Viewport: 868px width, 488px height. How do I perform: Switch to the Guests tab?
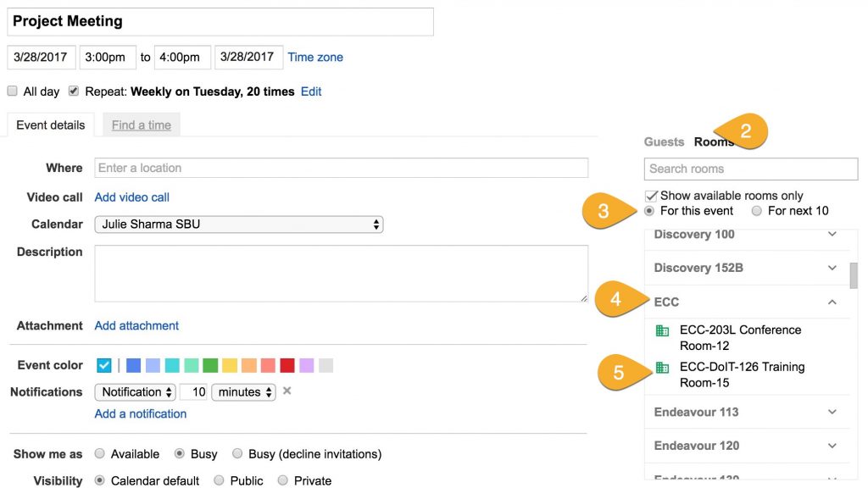coord(664,142)
